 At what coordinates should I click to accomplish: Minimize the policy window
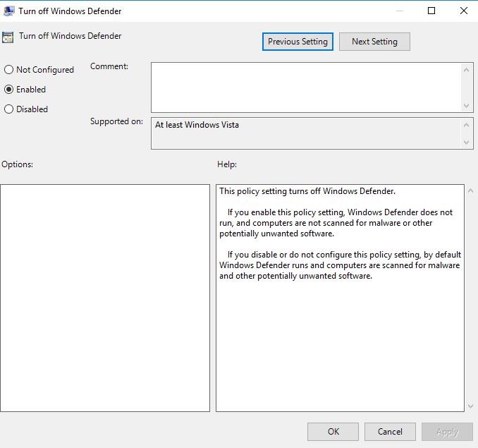tap(399, 11)
